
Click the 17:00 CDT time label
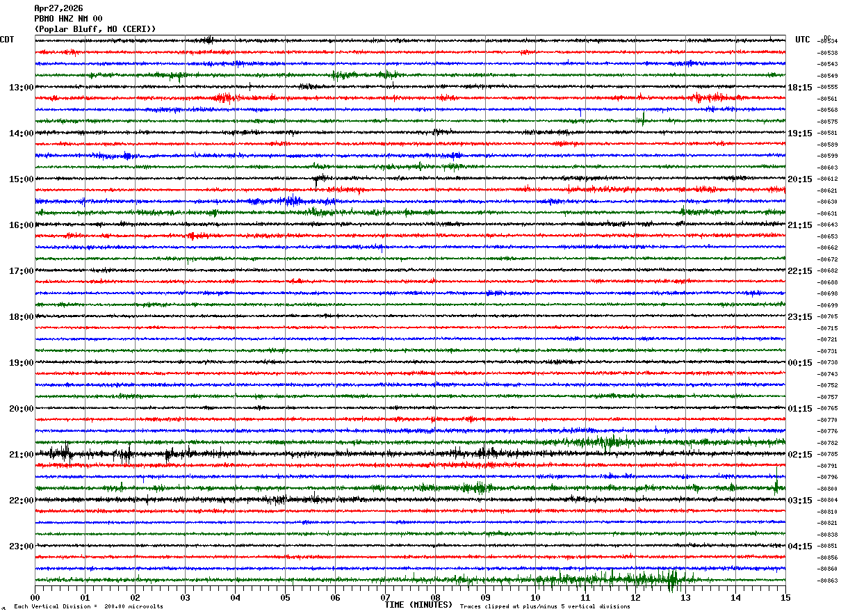click(x=22, y=271)
